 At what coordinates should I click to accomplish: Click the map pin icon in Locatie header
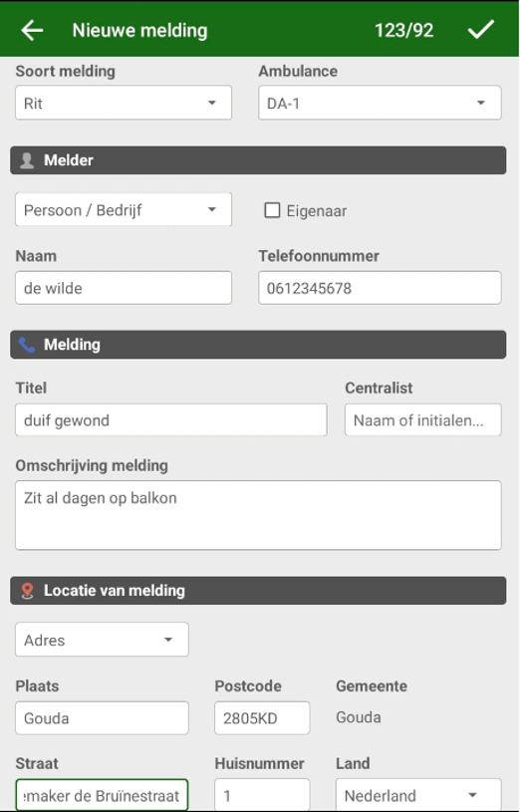27,591
